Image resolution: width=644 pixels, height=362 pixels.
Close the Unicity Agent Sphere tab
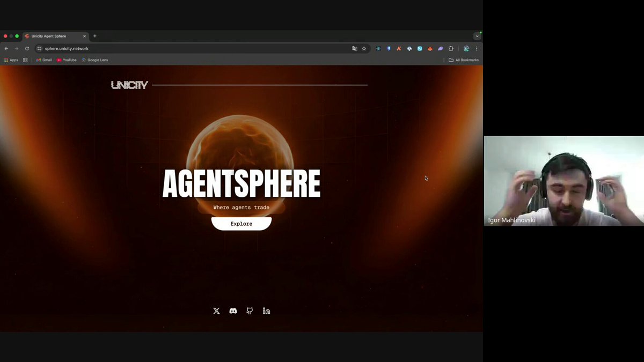point(84,36)
